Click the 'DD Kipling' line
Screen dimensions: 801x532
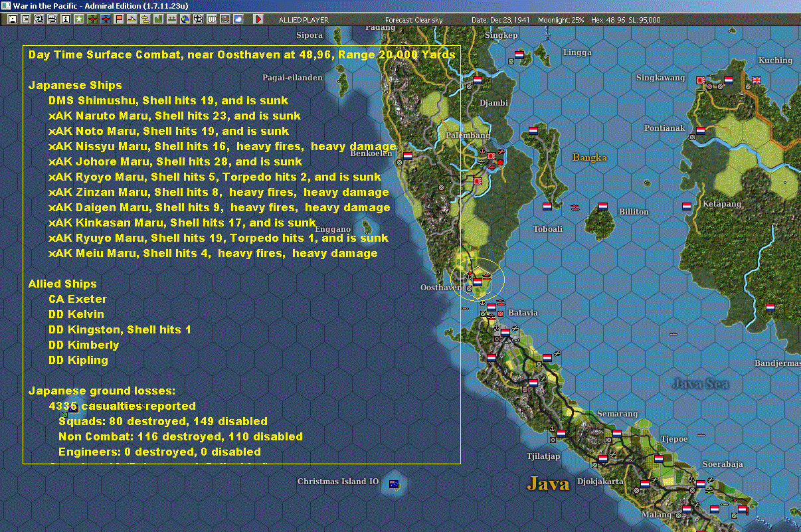coord(78,360)
